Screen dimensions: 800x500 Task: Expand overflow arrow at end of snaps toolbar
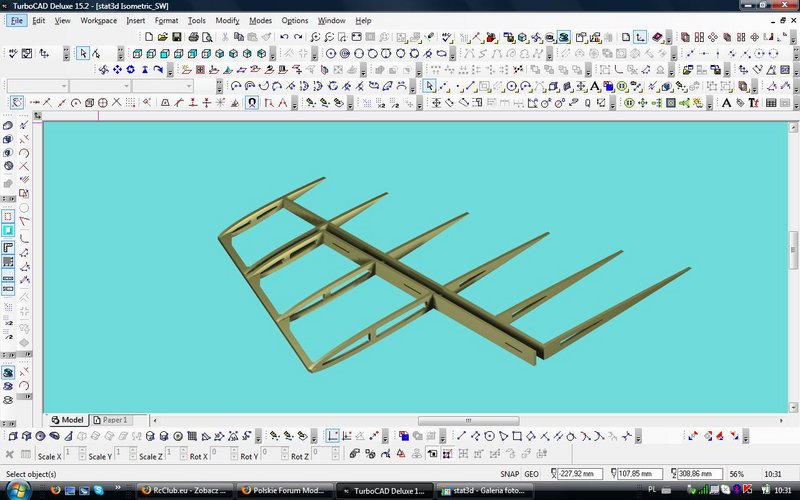pyautogui.click(x=295, y=103)
